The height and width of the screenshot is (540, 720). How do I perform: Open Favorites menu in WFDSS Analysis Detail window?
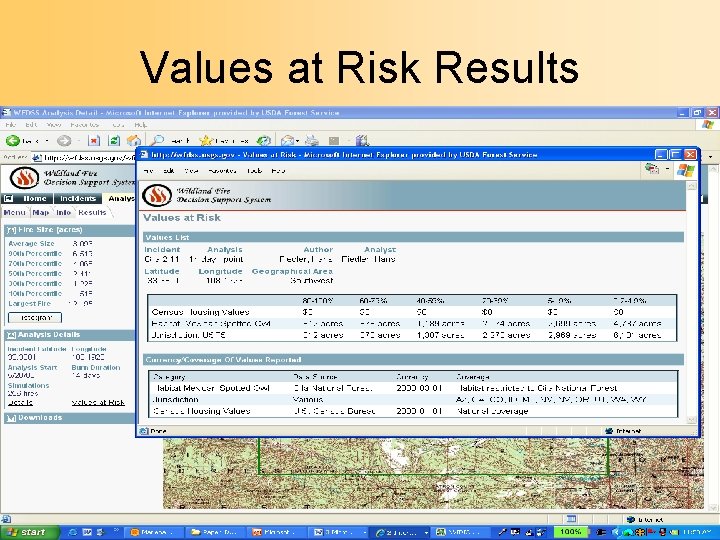(84, 125)
